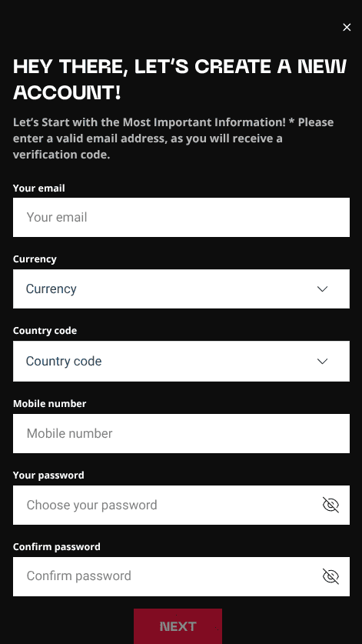362x644 pixels.
Task: Click the 'Mobile number' label text
Action: [50, 404]
